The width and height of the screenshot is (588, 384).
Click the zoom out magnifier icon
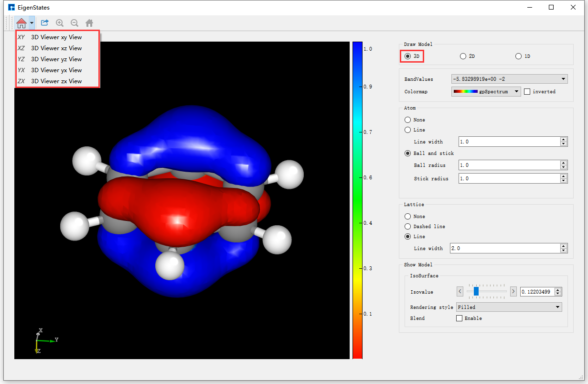pyautogui.click(x=75, y=22)
